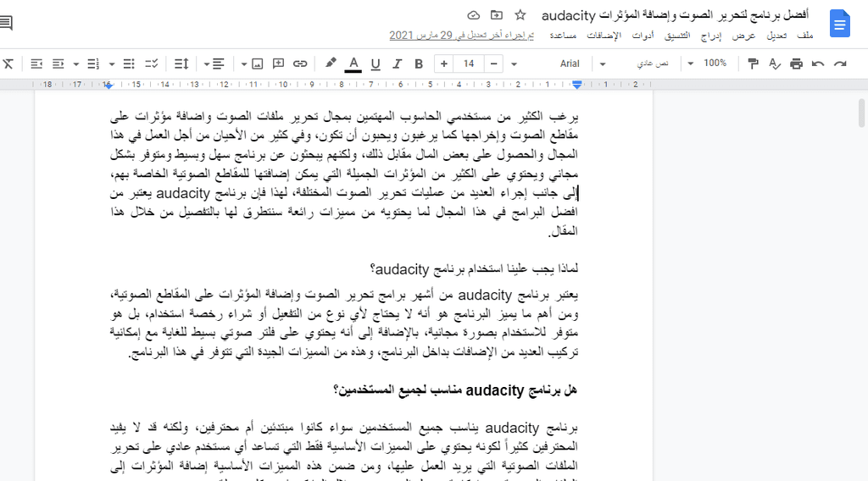Image resolution: width=868 pixels, height=481 pixels.
Task: Click indent icon with right-pointing arrow
Action: coord(58,64)
